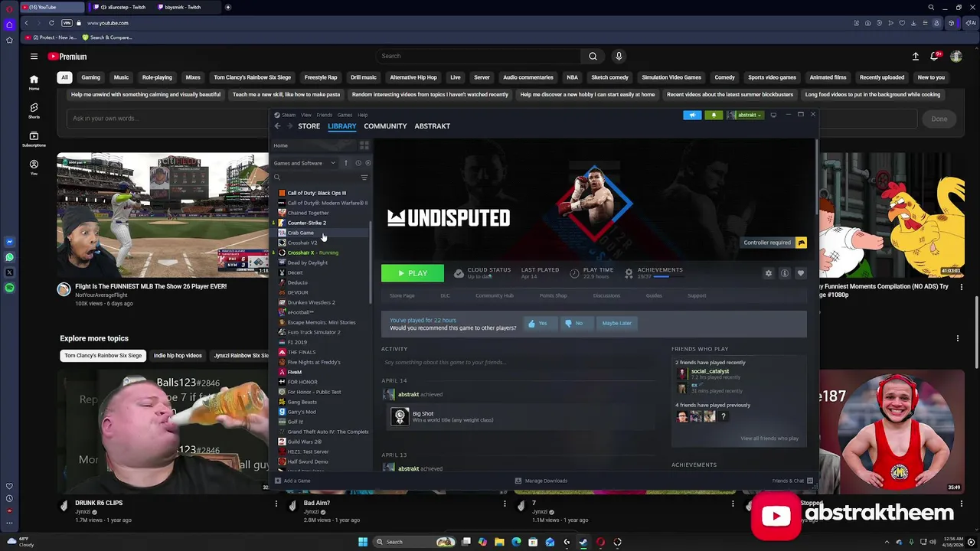Open the View menu in Steam
The image size is (980, 551).
click(x=306, y=115)
